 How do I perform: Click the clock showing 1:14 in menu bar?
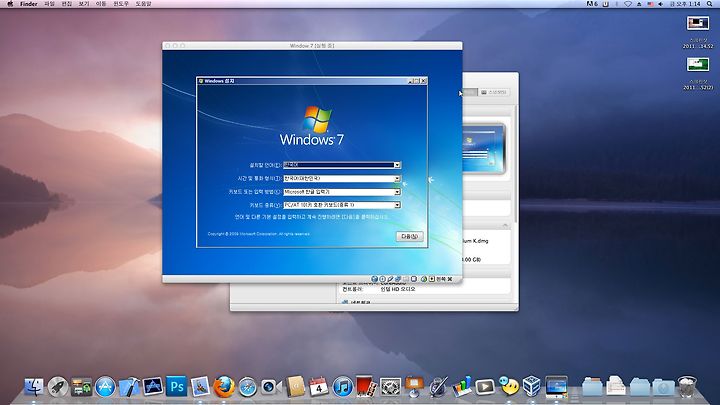point(685,4)
